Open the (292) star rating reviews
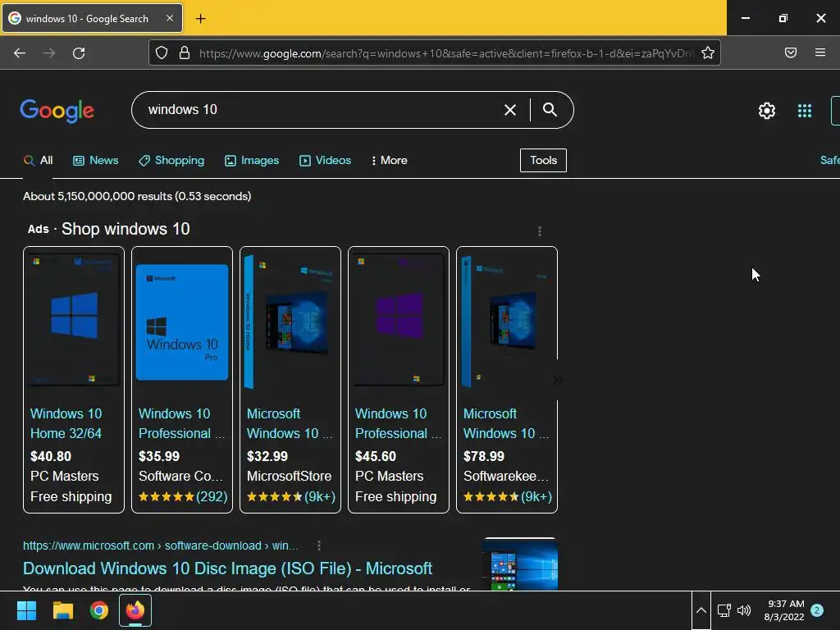 [x=183, y=496]
